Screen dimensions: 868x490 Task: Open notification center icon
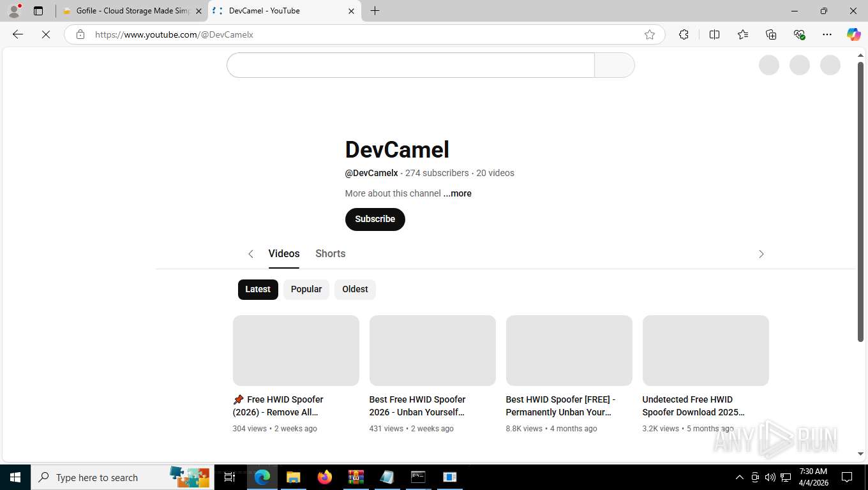point(847,477)
